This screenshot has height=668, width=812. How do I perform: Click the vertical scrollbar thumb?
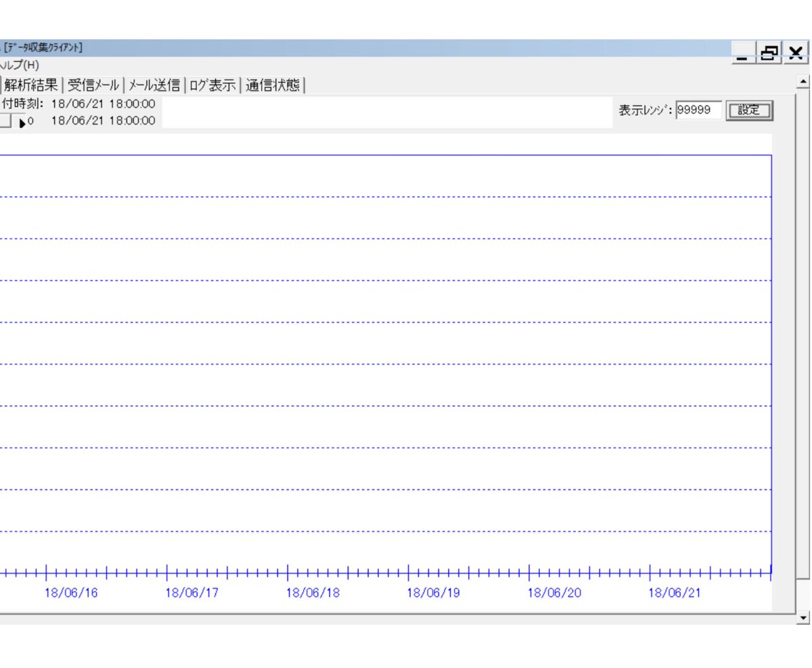tap(803, 334)
